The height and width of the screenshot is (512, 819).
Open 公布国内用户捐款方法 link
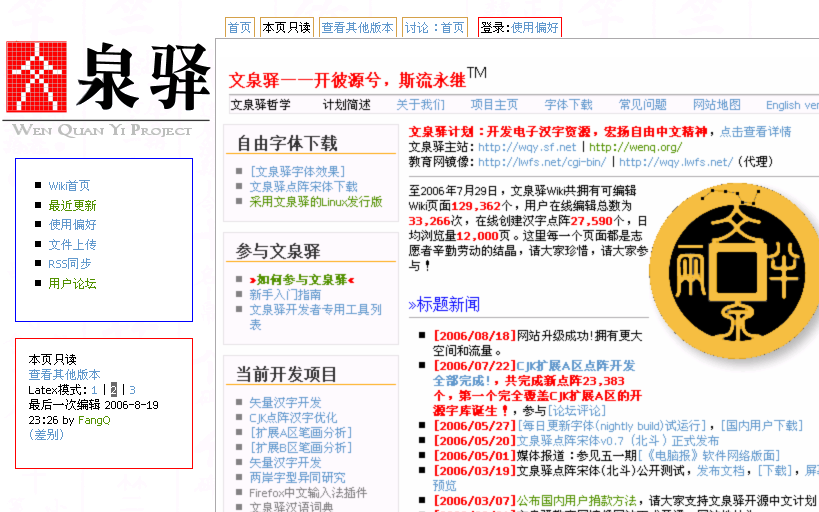tap(576, 501)
